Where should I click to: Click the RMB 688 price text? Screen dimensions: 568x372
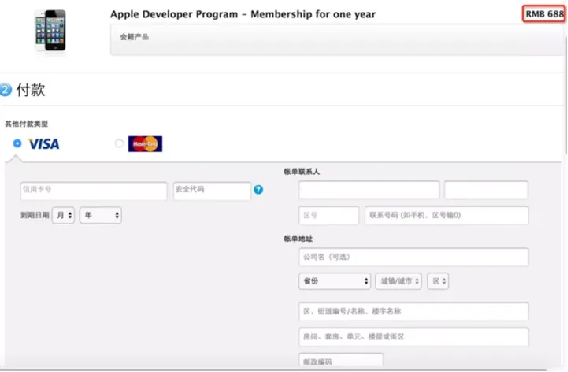(544, 14)
